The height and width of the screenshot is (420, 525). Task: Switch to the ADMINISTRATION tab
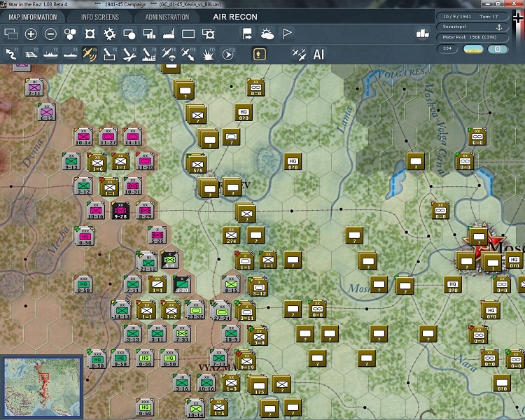(167, 17)
